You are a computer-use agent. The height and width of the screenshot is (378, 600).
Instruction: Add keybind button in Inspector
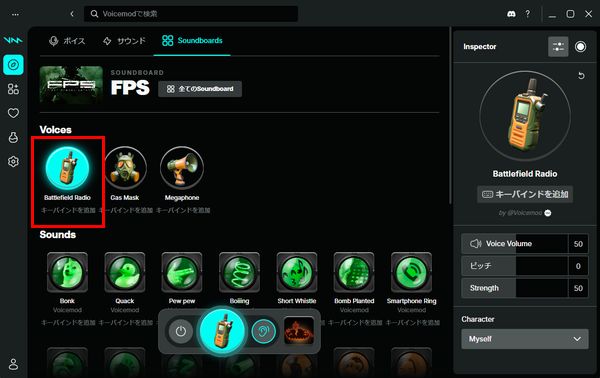[x=525, y=194]
